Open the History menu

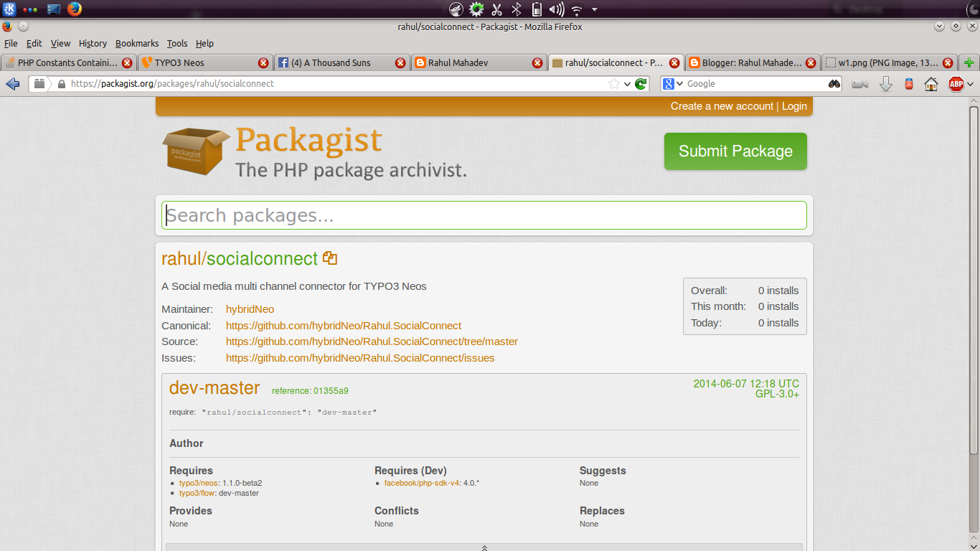(93, 43)
